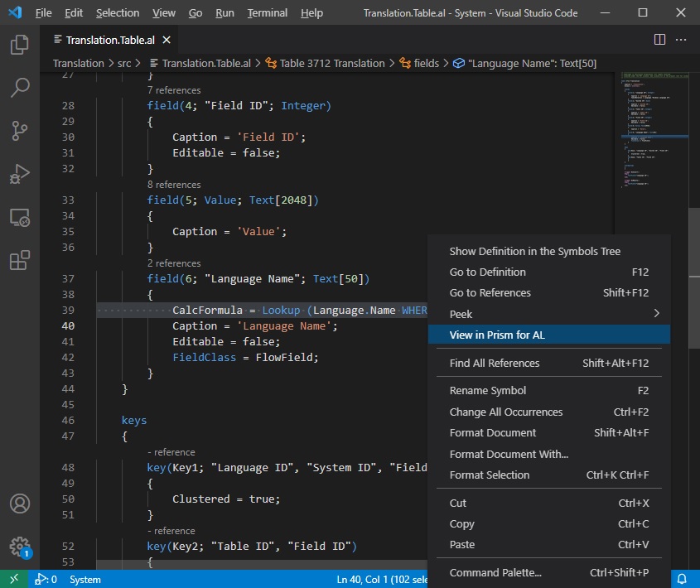Viewport: 700px width, 588px height.
Task: Select the Translation.Table.al editor tab
Action: [x=109, y=41]
